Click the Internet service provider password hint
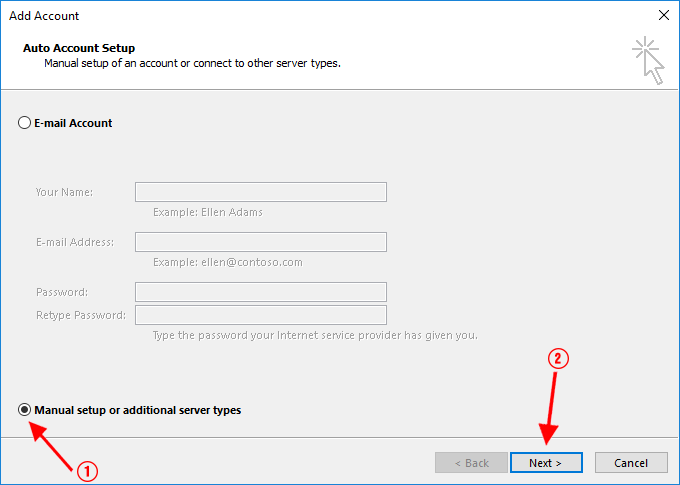680x485 pixels. [x=315, y=335]
